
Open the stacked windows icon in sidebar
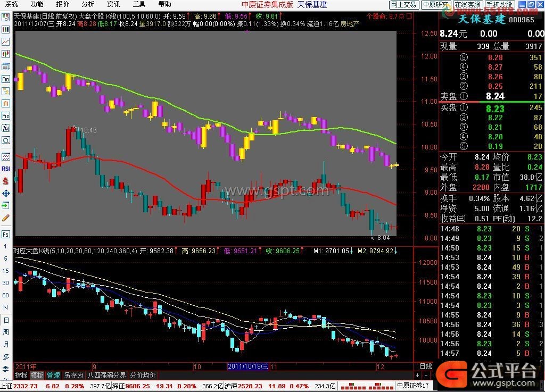pyautogui.click(x=5, y=66)
